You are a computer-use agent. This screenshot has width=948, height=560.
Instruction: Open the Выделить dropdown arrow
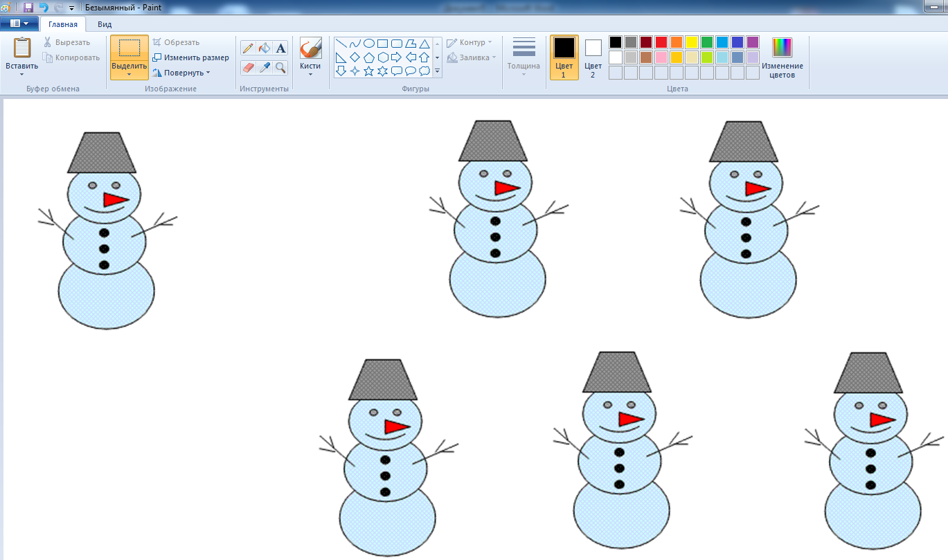[129, 74]
